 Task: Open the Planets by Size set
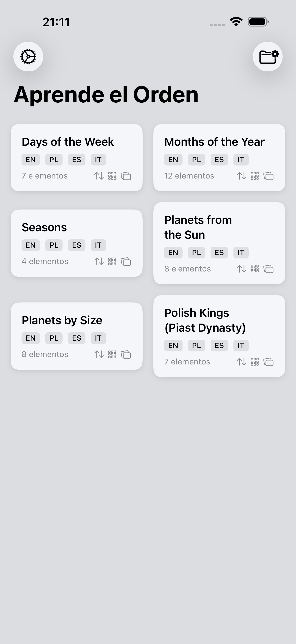point(62,320)
